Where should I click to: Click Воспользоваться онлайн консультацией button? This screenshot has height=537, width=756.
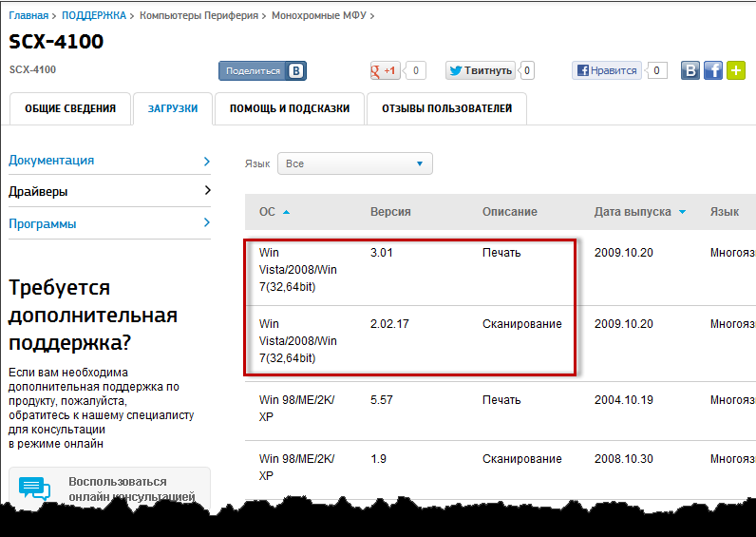click(109, 489)
